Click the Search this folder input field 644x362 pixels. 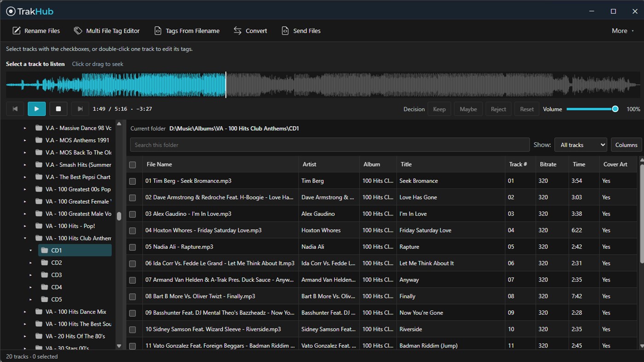[x=330, y=145]
